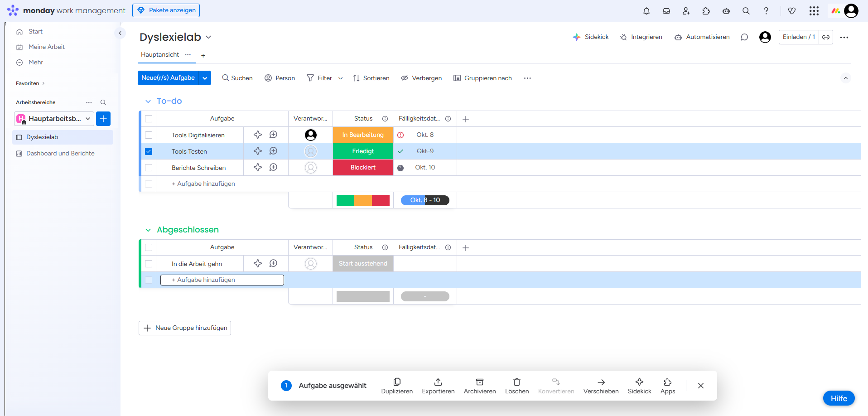Image resolution: width=868 pixels, height=416 pixels.
Task: Copy the board link icon next to Einladen
Action: pyautogui.click(x=826, y=37)
